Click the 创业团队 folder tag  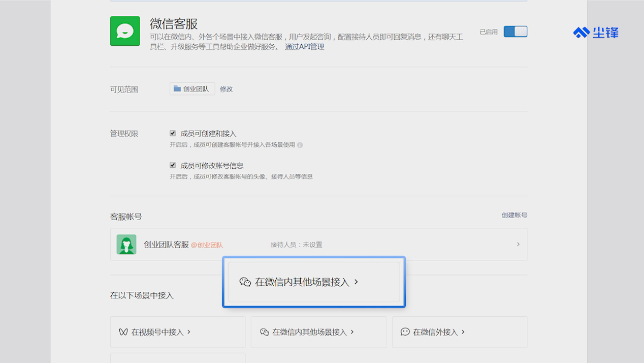click(x=192, y=89)
